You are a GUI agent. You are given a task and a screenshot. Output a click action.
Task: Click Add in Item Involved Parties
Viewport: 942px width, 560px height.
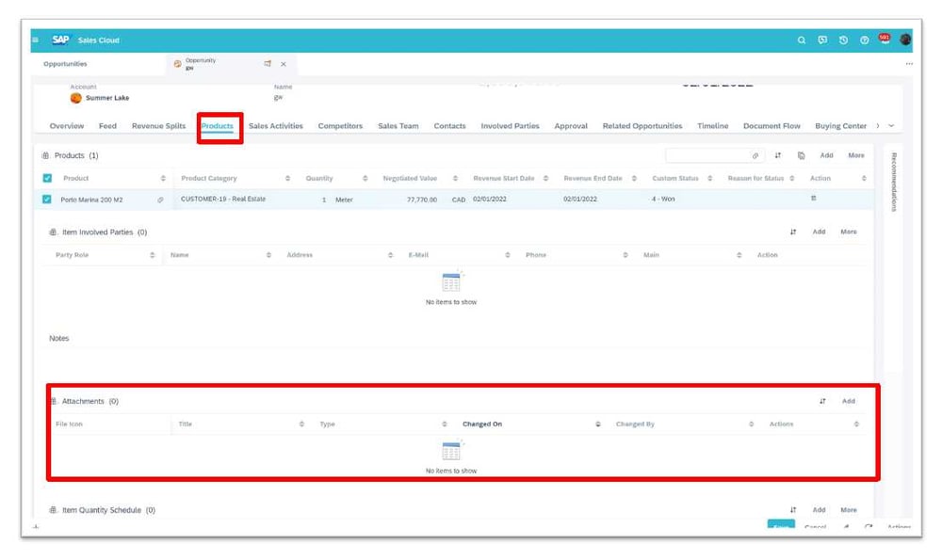point(819,232)
